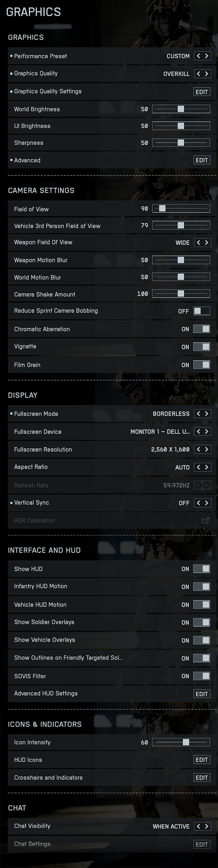Click next arrow for Fullscreen Resolution
The height and width of the screenshot is (868, 218).
click(x=207, y=450)
